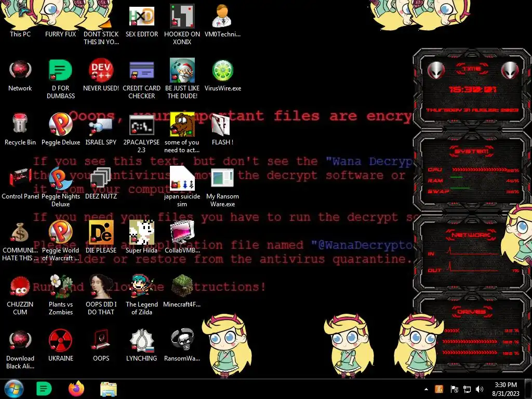Open the green taskbar app icon
The height and width of the screenshot is (399, 532).
(44, 389)
